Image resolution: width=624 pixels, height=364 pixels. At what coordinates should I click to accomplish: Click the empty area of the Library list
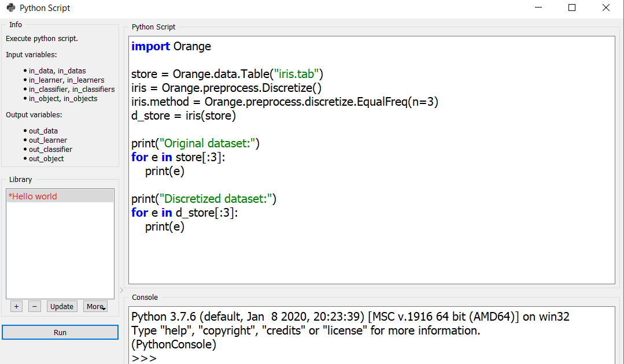60,254
